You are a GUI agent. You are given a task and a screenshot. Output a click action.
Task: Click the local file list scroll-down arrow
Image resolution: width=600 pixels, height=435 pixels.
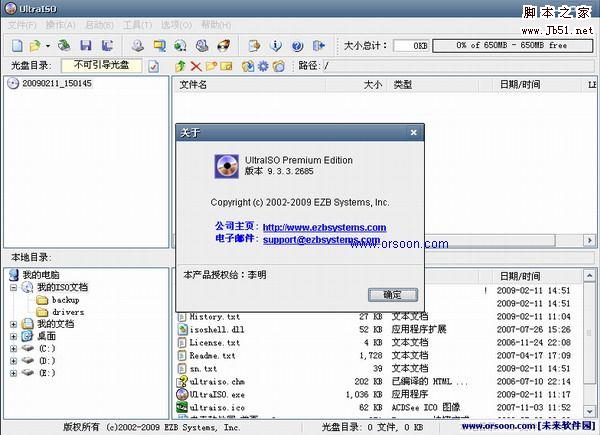click(x=589, y=412)
